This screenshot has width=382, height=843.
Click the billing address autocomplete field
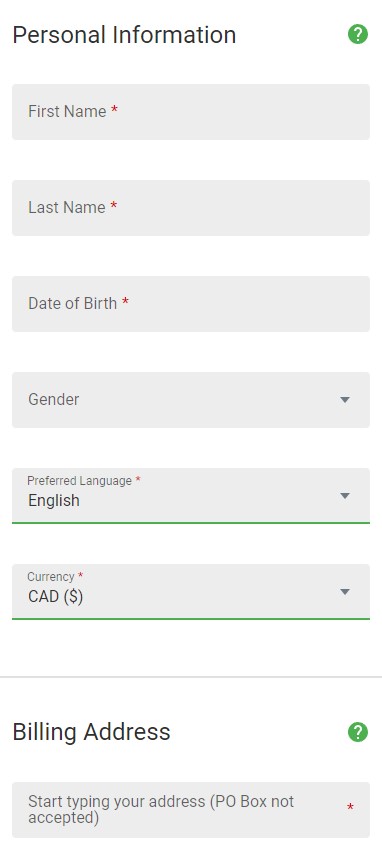pyautogui.click(x=191, y=810)
